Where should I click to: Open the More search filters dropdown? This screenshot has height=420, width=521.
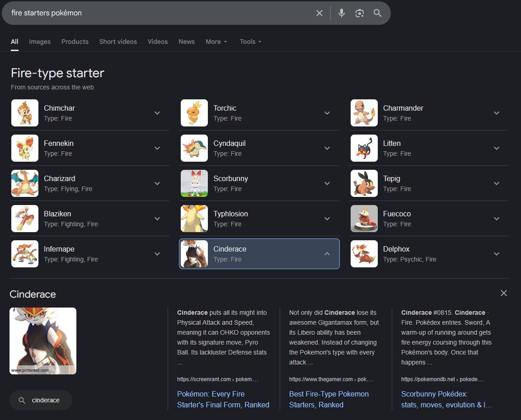tap(216, 42)
